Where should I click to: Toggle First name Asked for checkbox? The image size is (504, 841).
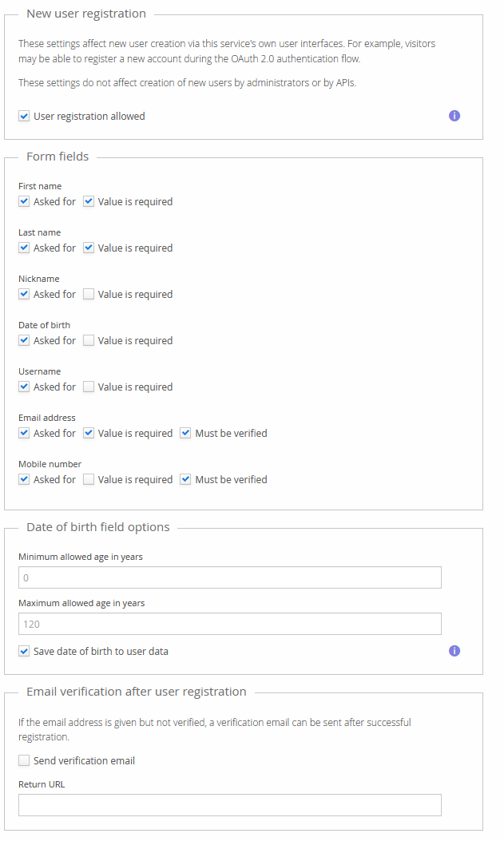pyautogui.click(x=24, y=201)
